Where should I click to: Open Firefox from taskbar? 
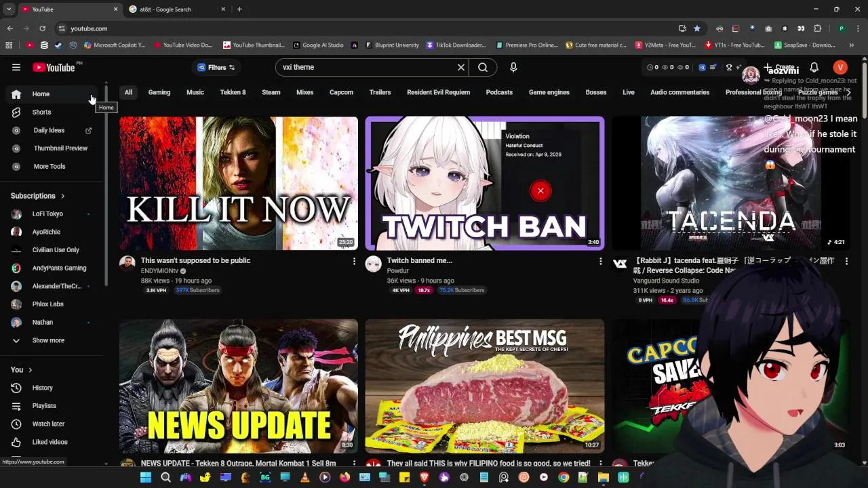pyautogui.click(x=344, y=477)
